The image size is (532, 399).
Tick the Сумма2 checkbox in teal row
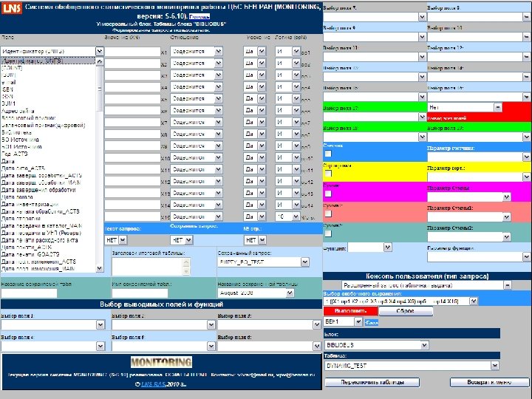point(328,233)
